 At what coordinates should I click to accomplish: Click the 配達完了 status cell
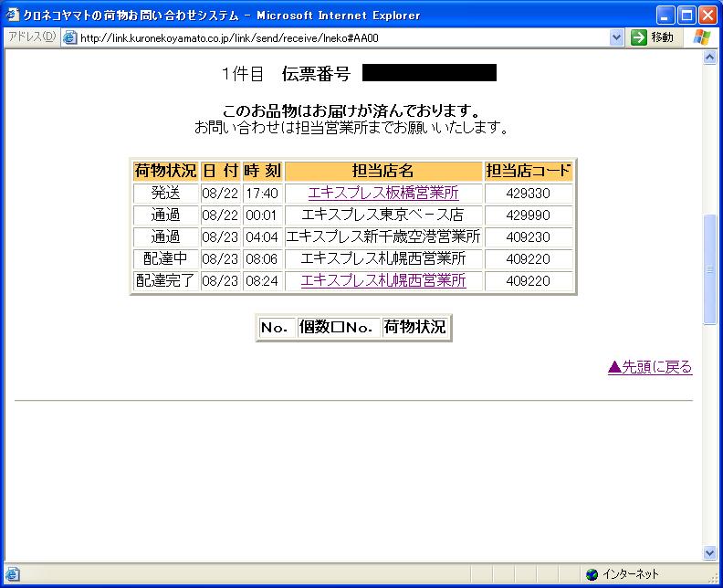point(165,280)
